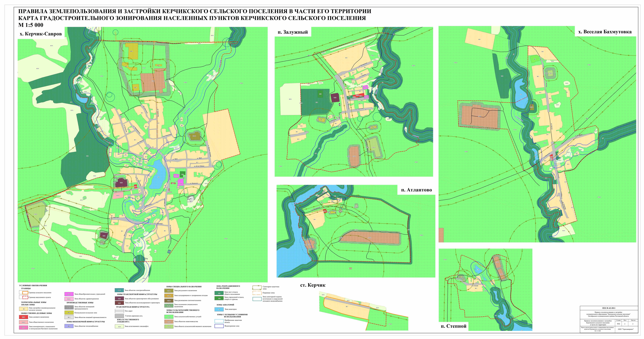Click the 'Стадия' cell in the title block
The width and height of the screenshot is (644, 339).
pos(618,320)
